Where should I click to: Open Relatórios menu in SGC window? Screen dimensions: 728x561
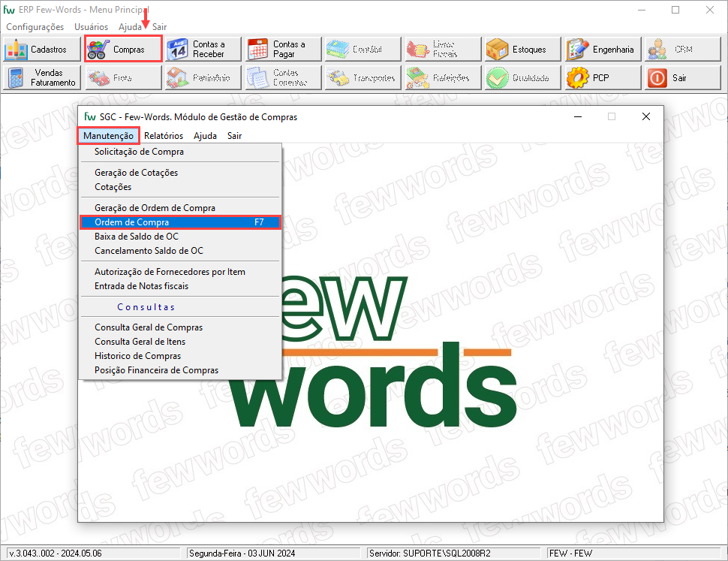(164, 136)
